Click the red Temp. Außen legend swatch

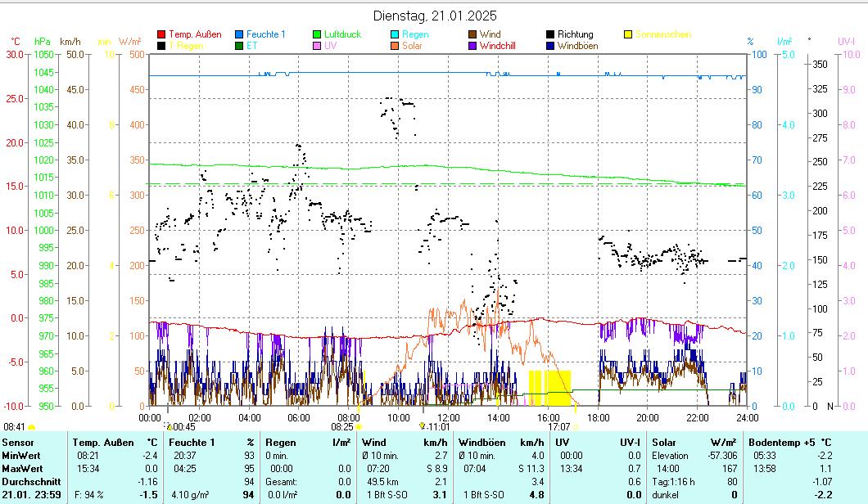(x=161, y=35)
